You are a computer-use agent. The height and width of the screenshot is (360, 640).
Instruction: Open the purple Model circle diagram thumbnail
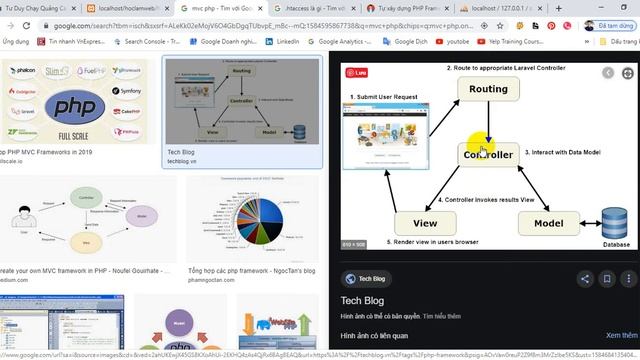(180, 322)
